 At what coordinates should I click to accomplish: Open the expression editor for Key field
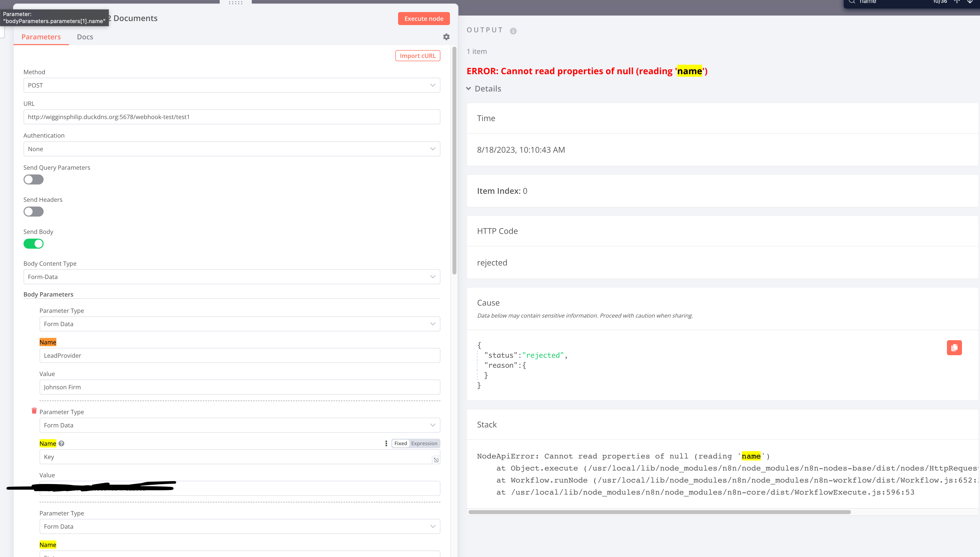tap(436, 460)
